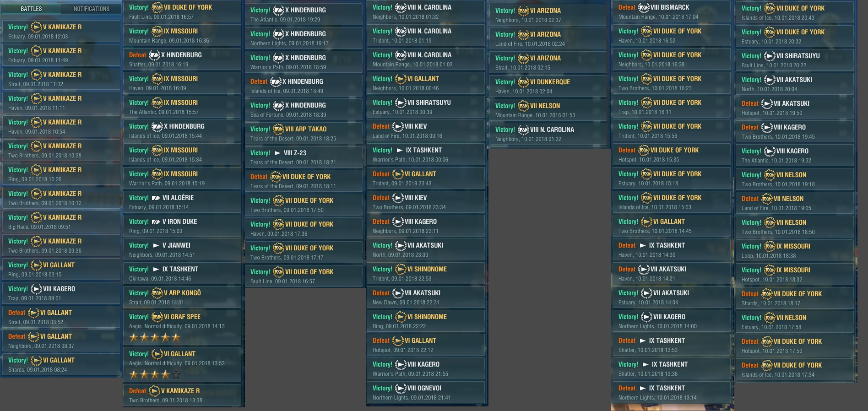This screenshot has height=411, width=868.
Task: Select 'New Dawn, 09.01.2018 22:31' Akatsuki defeat
Action: point(425,297)
